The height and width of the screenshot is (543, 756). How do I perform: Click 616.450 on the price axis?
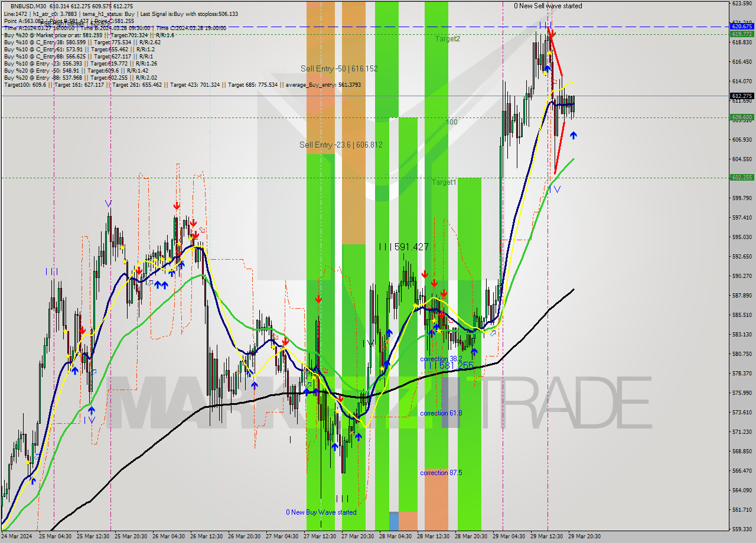pos(742,61)
